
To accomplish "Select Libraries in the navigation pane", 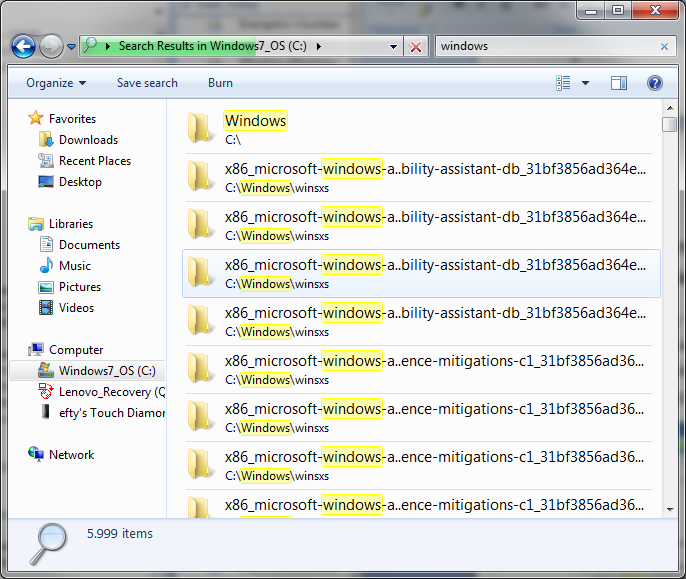I will coord(71,224).
